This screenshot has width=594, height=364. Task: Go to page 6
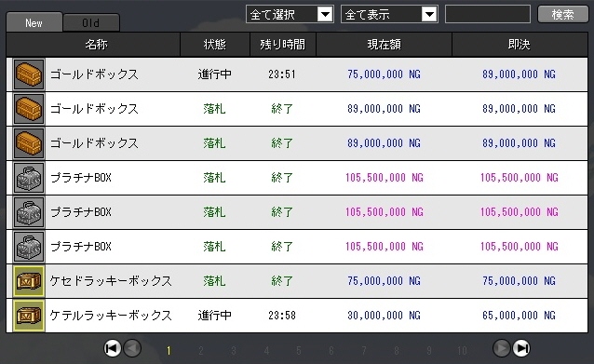pyautogui.click(x=331, y=351)
